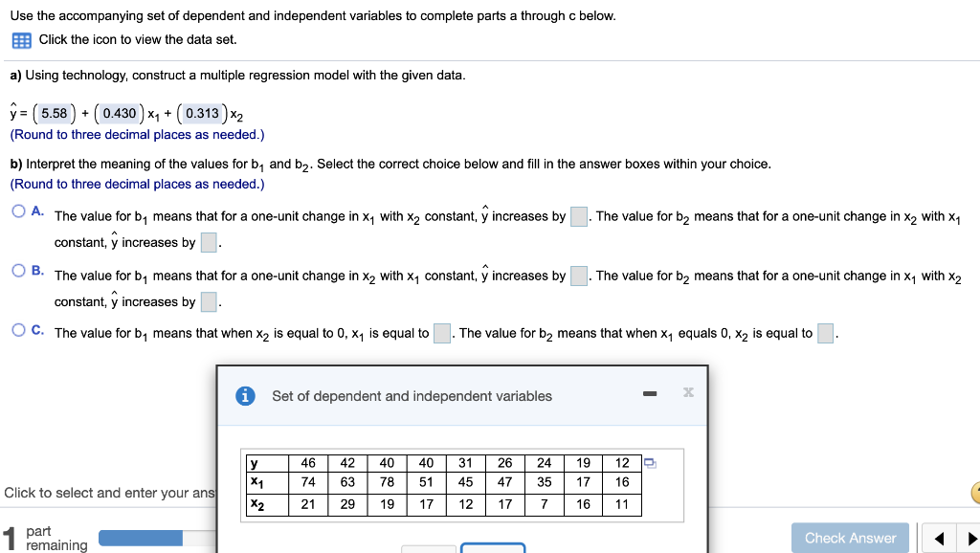
Task: Click the x1 row header cell
Action: coord(267,482)
